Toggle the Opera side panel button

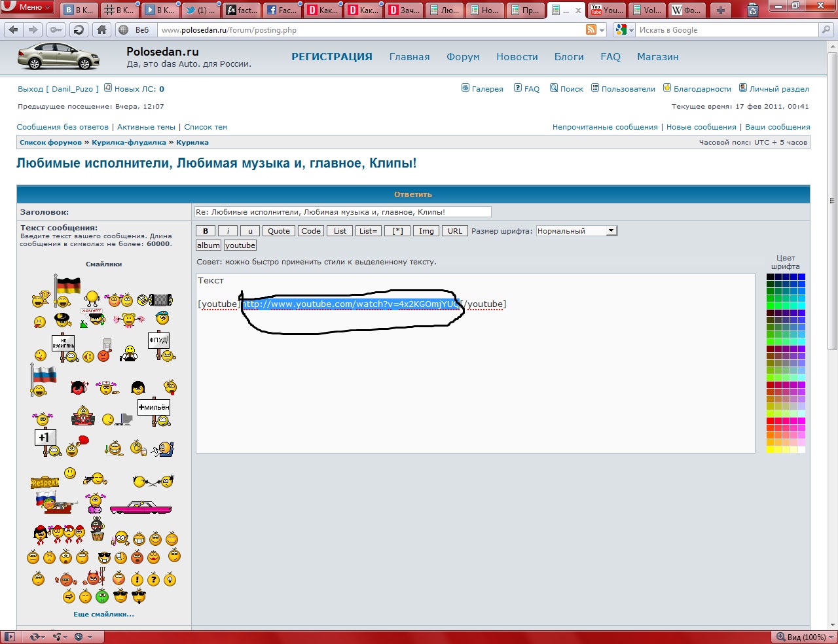tap(9, 636)
